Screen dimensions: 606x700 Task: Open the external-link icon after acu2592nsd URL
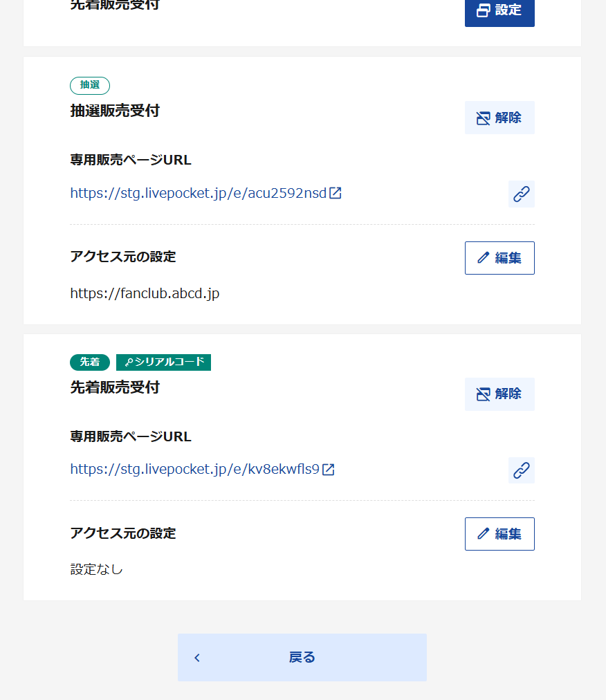336,193
